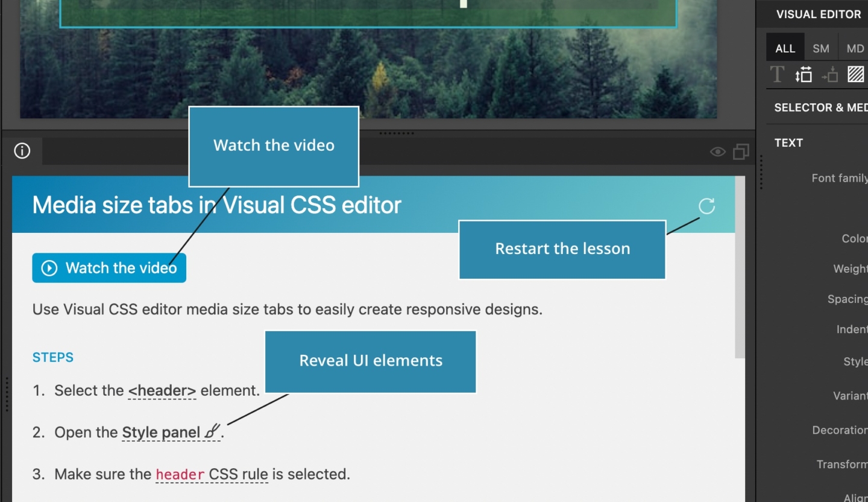
Task: Select the Text (T) properties icon
Action: [x=777, y=75]
